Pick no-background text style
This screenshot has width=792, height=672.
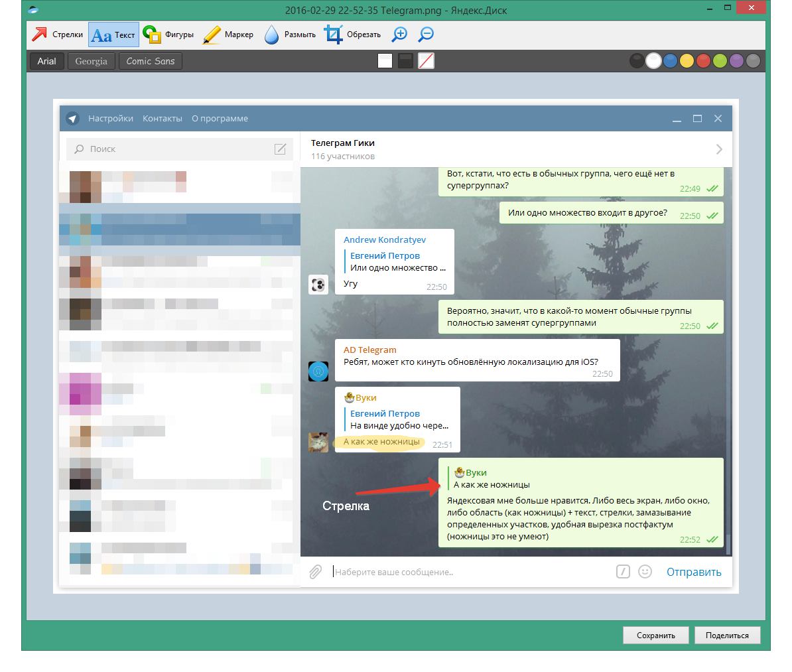tap(427, 60)
